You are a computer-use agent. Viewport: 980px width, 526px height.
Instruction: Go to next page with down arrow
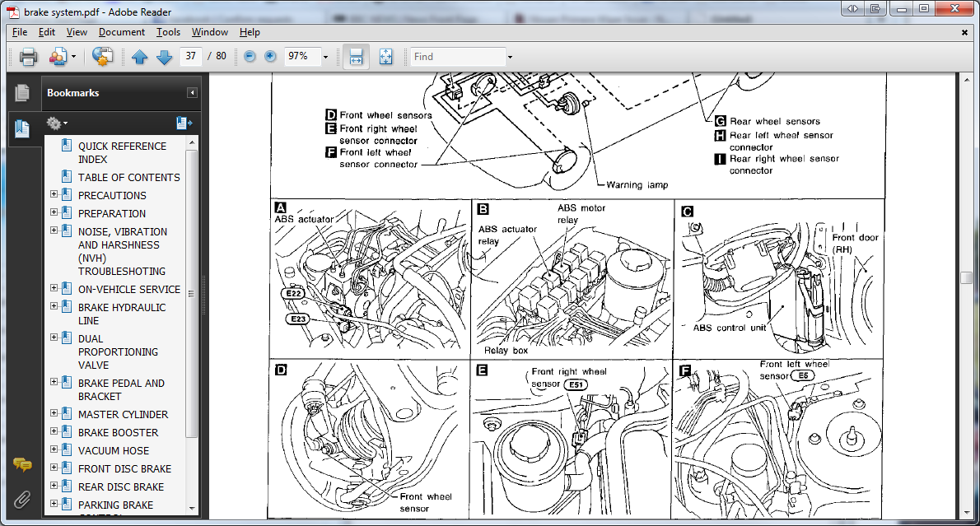(164, 57)
